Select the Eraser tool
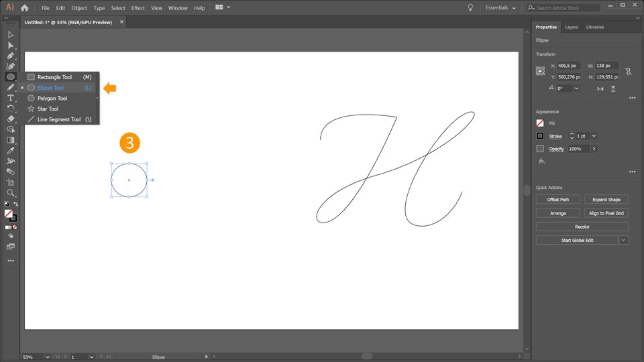 (11, 119)
